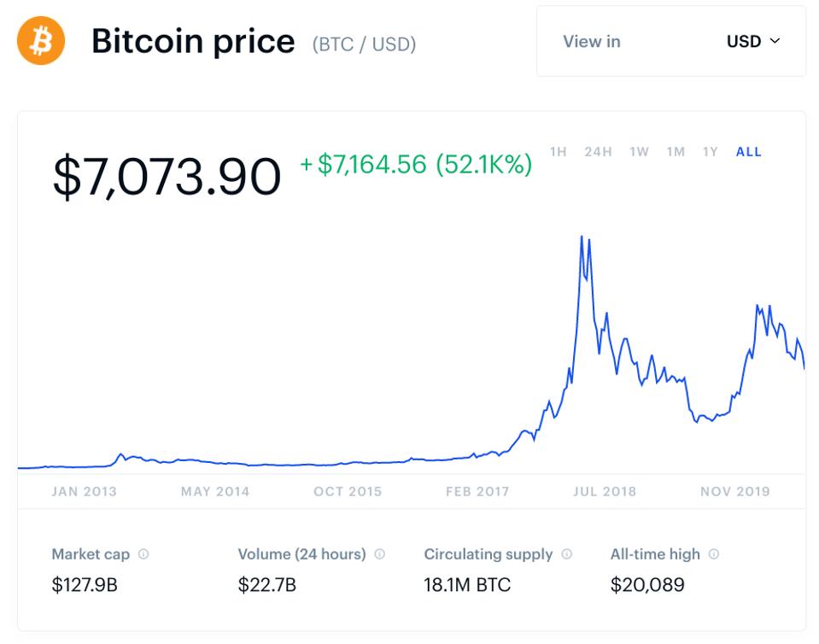Click the info icon beside Volume (24 hours)
Image resolution: width=819 pixels, height=644 pixels.
(380, 554)
